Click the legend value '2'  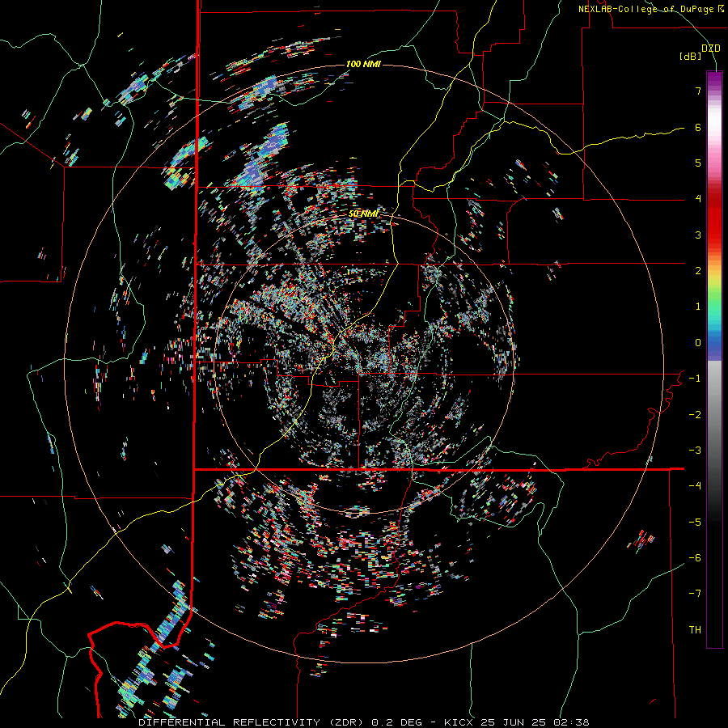click(x=698, y=271)
